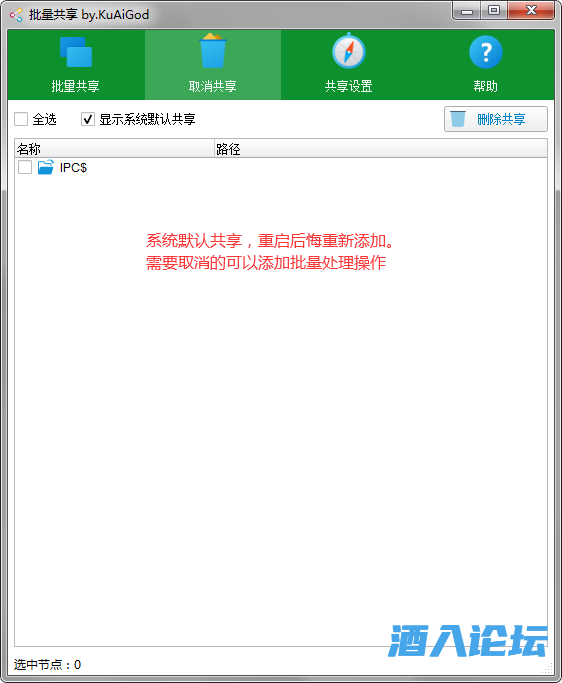Image resolution: width=562 pixels, height=683 pixels.
Task: Select the IPC$ list entry name
Action: (73, 168)
